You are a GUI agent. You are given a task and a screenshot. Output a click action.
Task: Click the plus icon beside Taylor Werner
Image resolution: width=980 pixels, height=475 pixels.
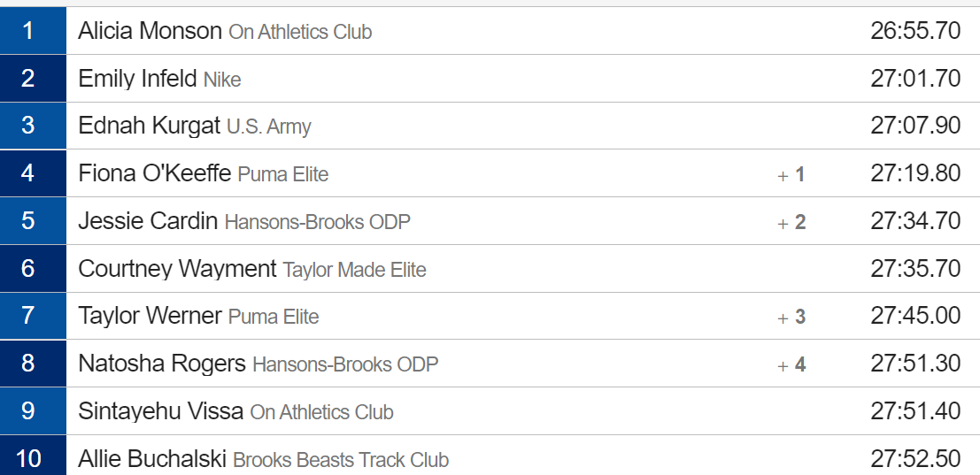[x=783, y=318]
